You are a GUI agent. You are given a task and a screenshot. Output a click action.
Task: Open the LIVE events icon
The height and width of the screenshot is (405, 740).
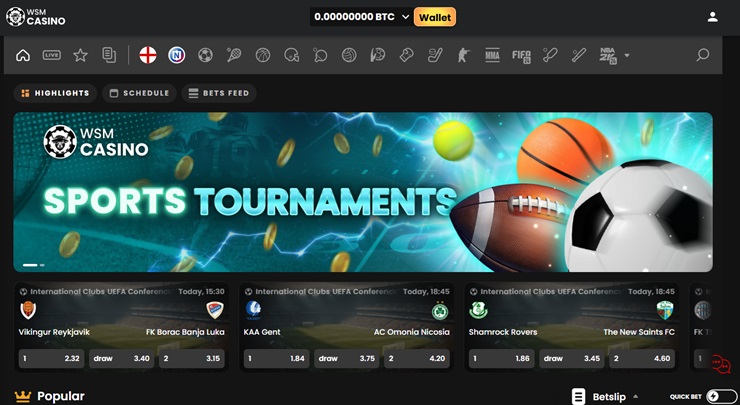click(x=51, y=55)
